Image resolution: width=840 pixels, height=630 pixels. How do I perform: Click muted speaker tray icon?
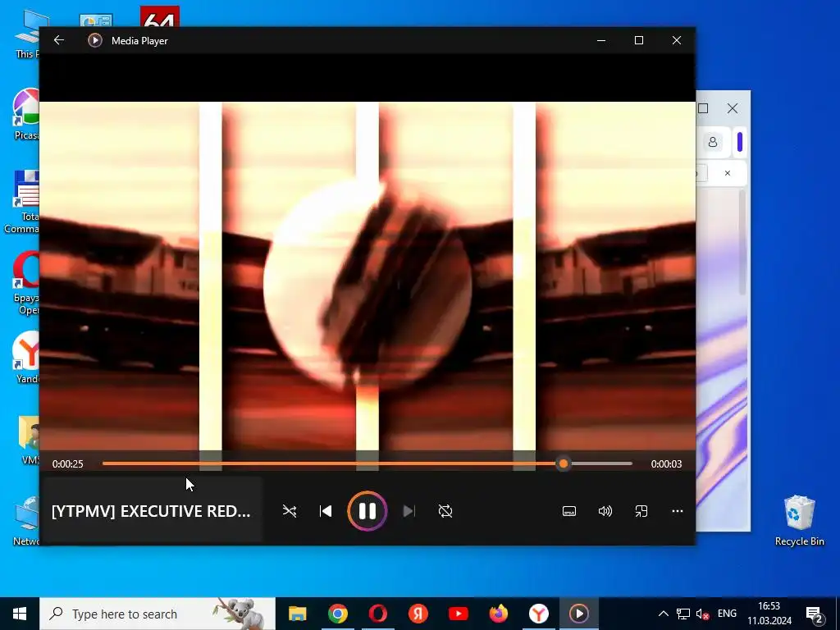coord(702,614)
